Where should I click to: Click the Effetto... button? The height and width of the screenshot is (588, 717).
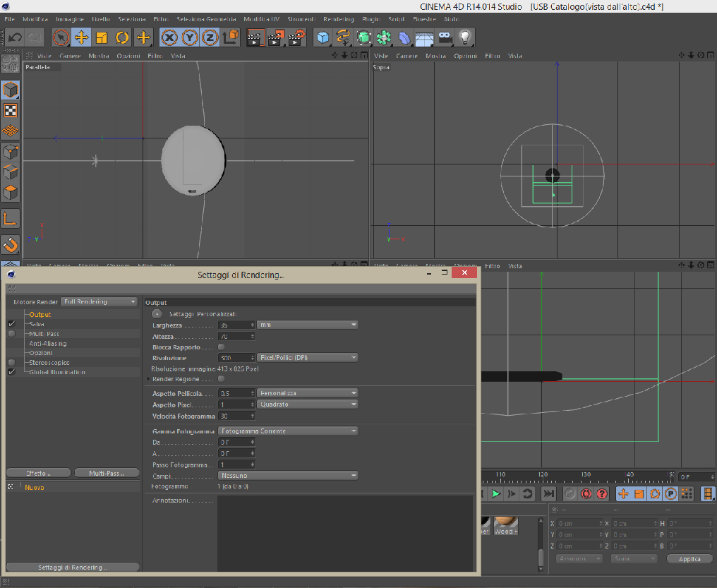click(x=38, y=473)
